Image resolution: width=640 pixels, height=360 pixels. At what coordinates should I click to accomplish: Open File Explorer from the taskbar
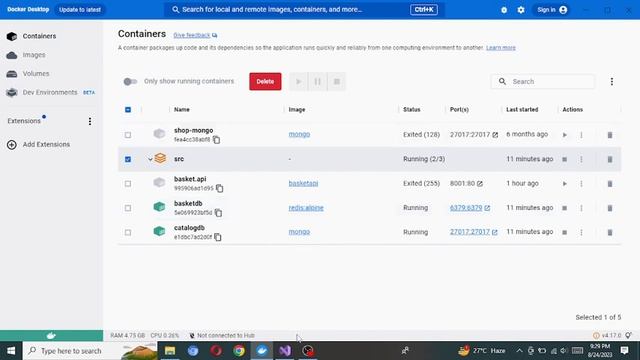tap(170, 351)
